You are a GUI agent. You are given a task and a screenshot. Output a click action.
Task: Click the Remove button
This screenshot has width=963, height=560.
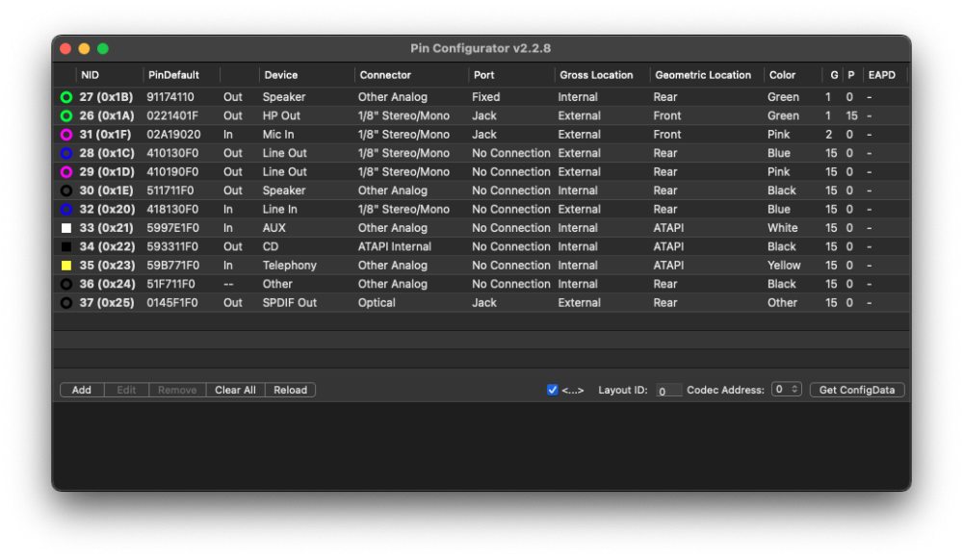pos(177,390)
